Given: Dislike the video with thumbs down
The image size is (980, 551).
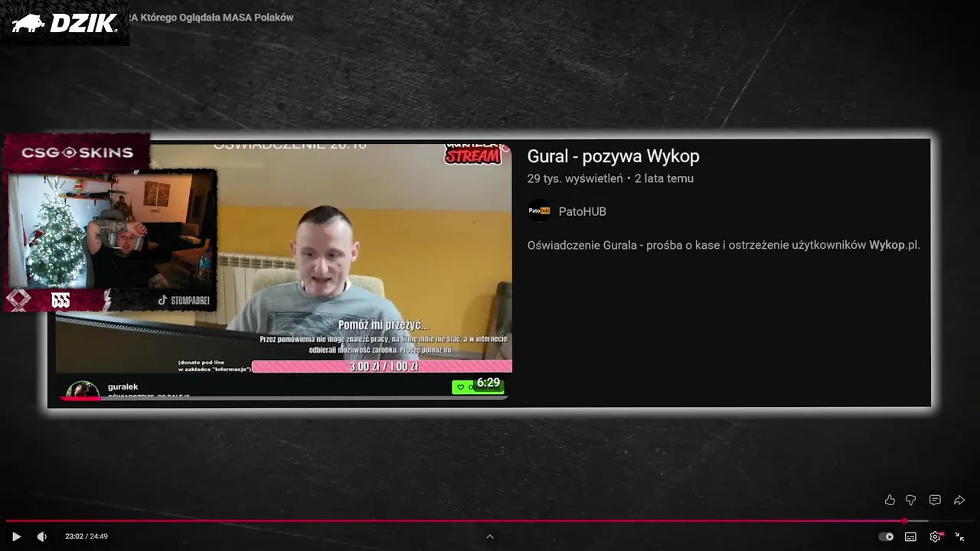Looking at the screenshot, I should (911, 500).
